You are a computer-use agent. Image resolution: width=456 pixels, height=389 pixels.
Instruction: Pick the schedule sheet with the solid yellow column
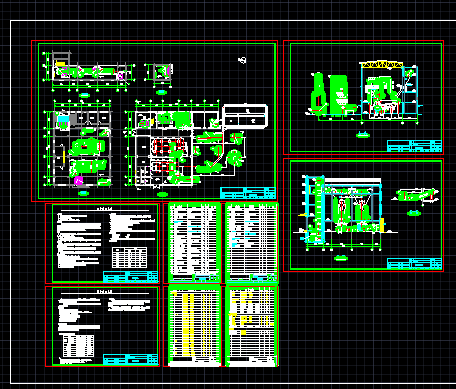(195, 326)
